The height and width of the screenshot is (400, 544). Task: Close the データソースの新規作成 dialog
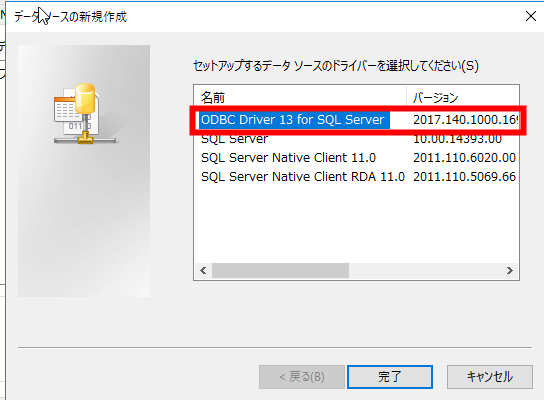(x=531, y=16)
